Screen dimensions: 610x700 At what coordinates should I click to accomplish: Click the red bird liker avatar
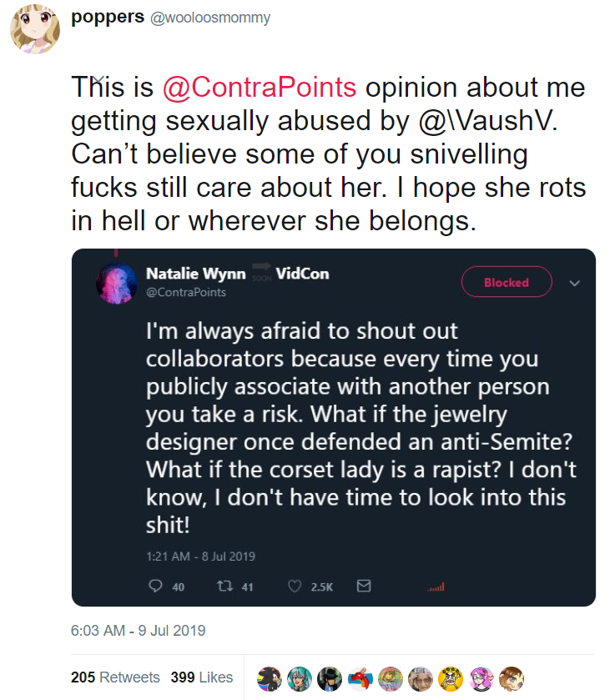pyautogui.click(x=360, y=678)
